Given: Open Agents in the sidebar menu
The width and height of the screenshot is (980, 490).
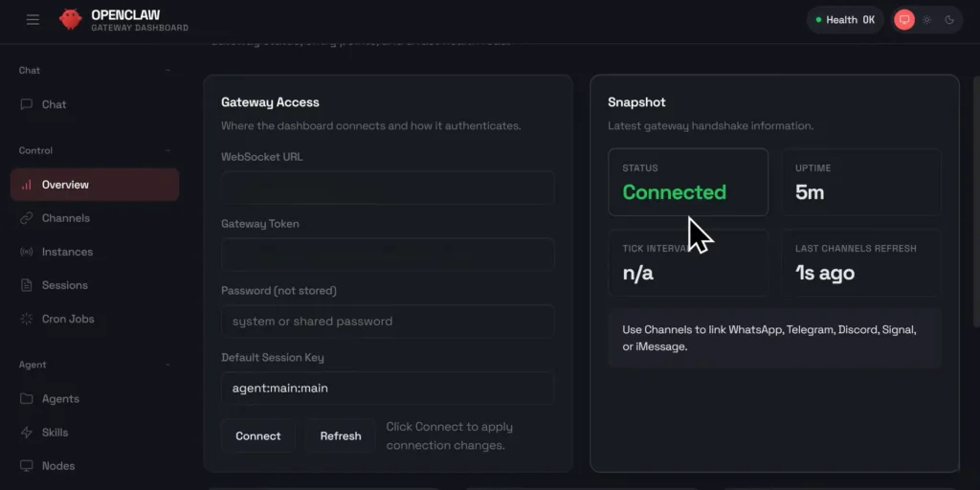Looking at the screenshot, I should tap(60, 399).
